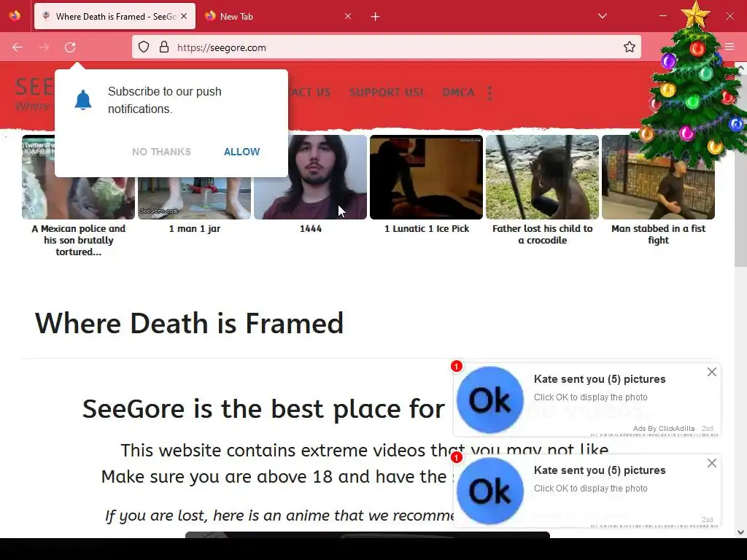Screen dimensions: 747x560
Task: Open the DMCA menu link
Action: [x=458, y=93]
